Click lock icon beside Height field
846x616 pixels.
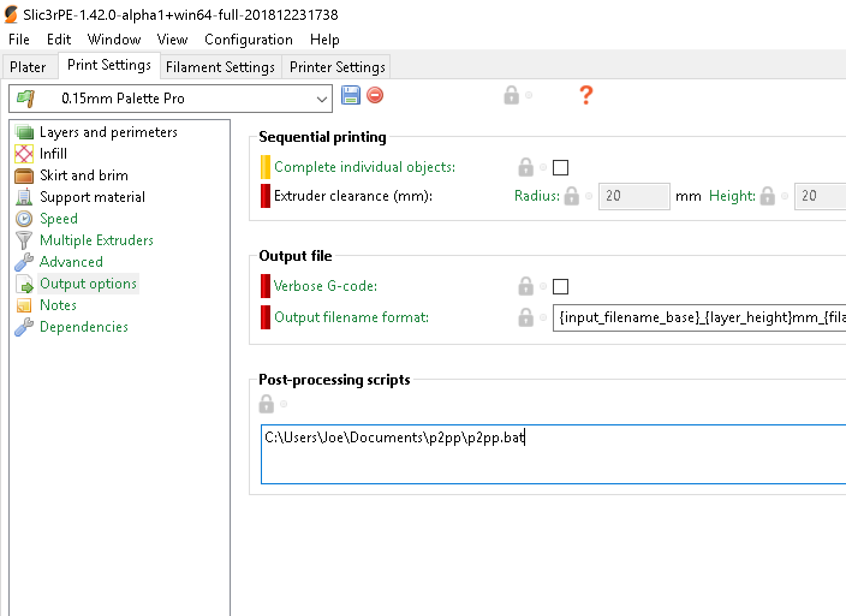[x=767, y=196]
